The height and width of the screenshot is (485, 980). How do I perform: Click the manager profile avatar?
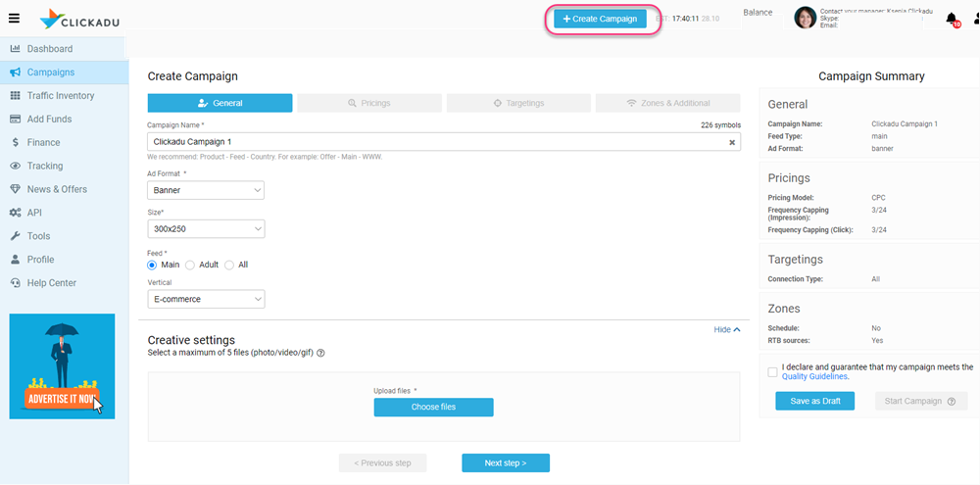point(805,18)
